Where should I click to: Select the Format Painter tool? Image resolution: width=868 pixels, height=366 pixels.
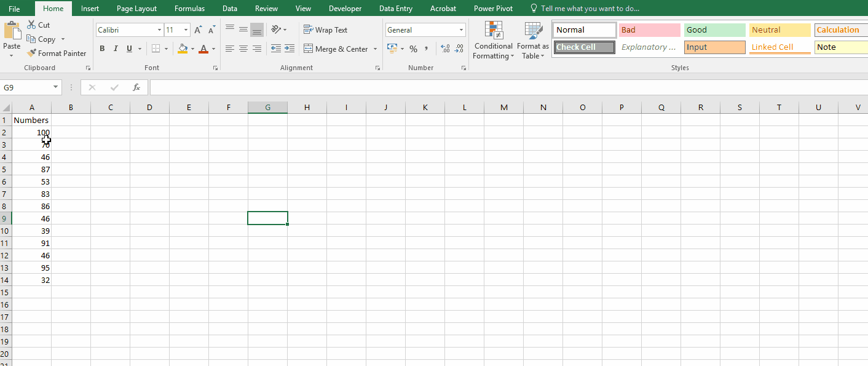tap(57, 53)
